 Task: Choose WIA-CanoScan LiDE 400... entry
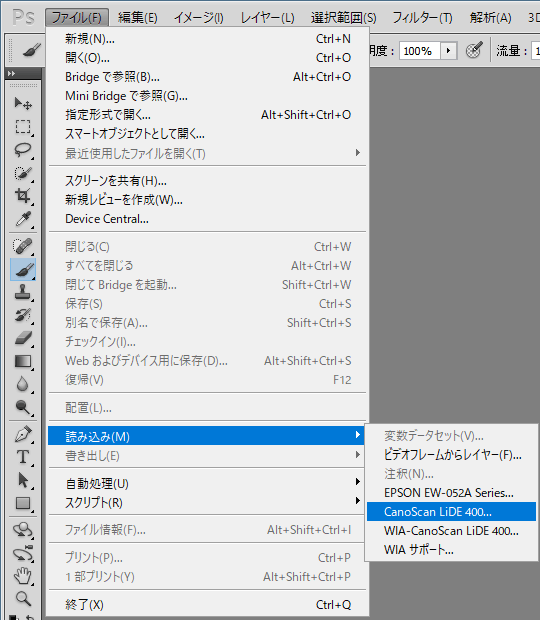coord(451,531)
